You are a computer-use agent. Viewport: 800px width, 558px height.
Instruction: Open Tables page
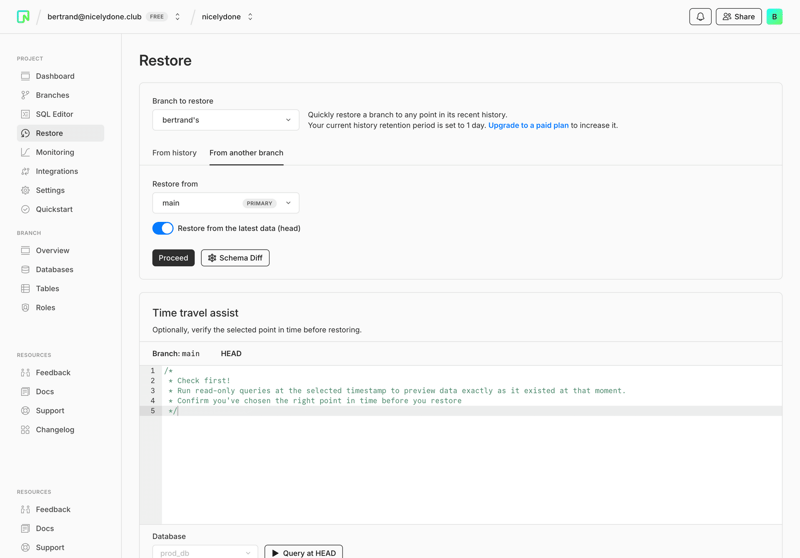[60, 289]
